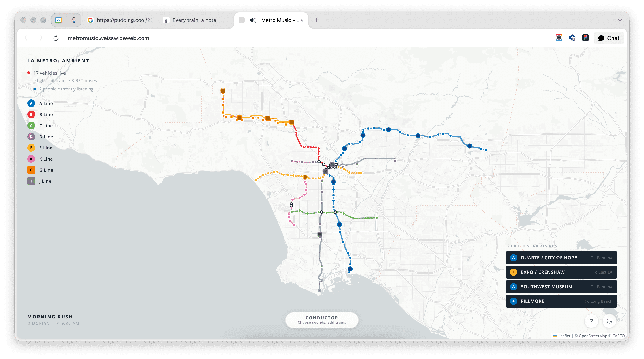Click the 'D DORIAN · 7–9:30 AM' text
644x359 pixels.
53,324
